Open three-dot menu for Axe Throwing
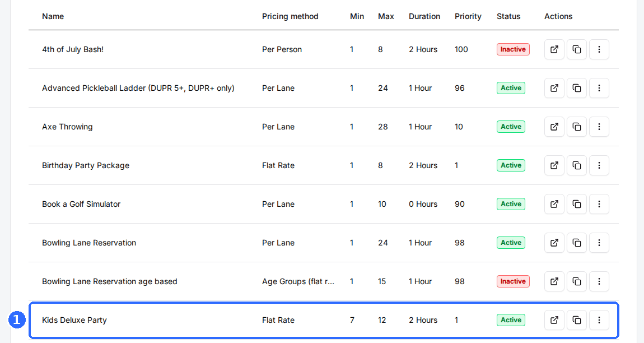 click(599, 127)
